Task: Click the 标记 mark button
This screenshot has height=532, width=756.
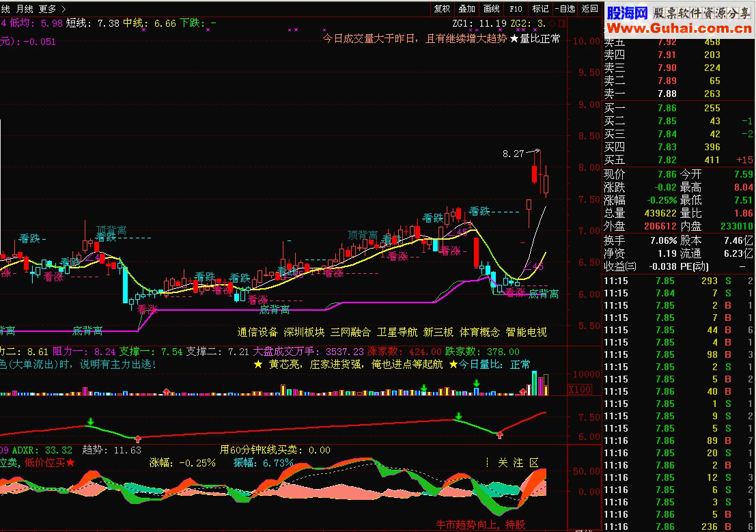Action: [540, 9]
